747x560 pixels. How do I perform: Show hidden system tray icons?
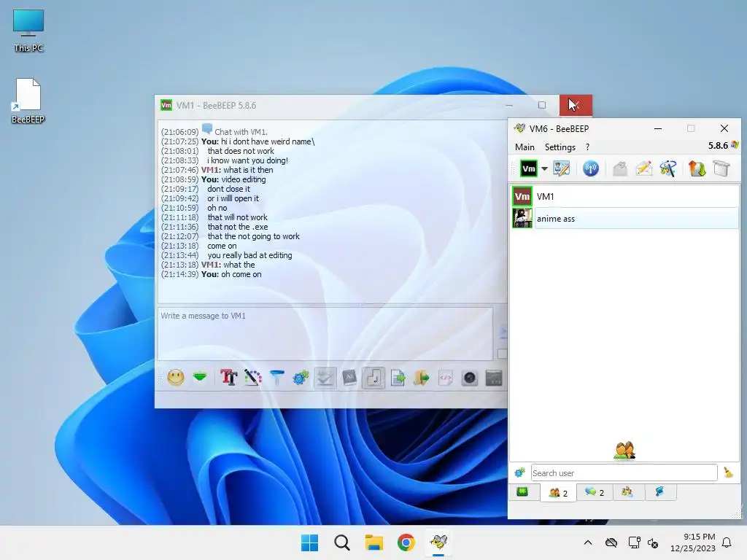coord(588,542)
